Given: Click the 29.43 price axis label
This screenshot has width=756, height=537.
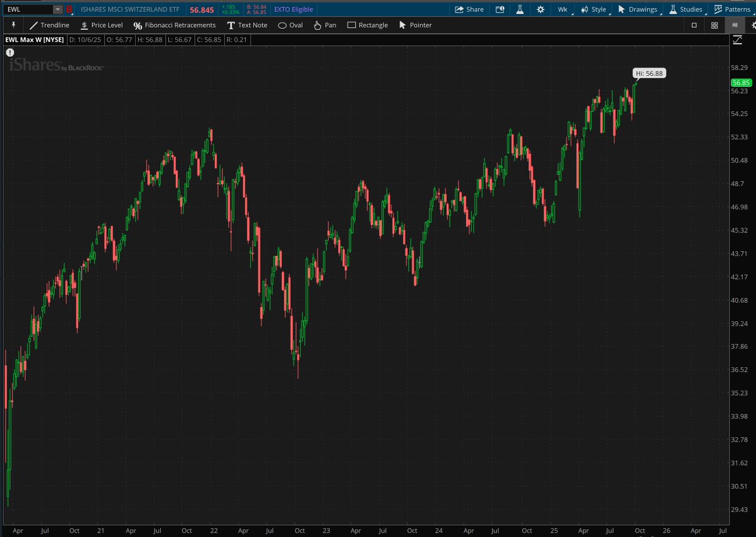Looking at the screenshot, I should pyautogui.click(x=739, y=509).
